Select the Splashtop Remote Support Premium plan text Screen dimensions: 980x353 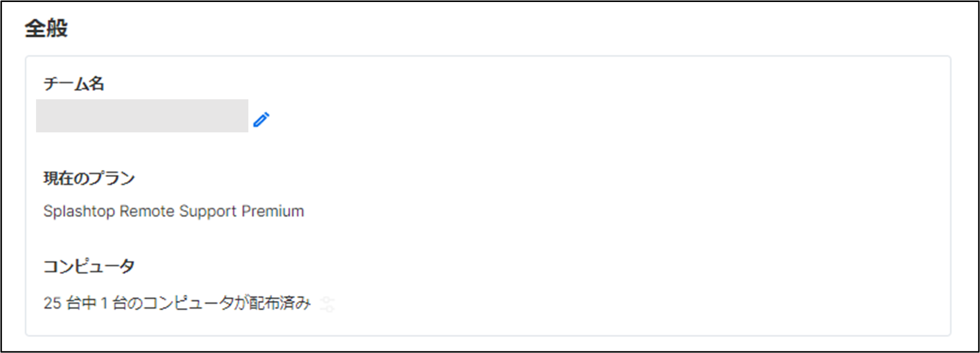pyautogui.click(x=173, y=211)
